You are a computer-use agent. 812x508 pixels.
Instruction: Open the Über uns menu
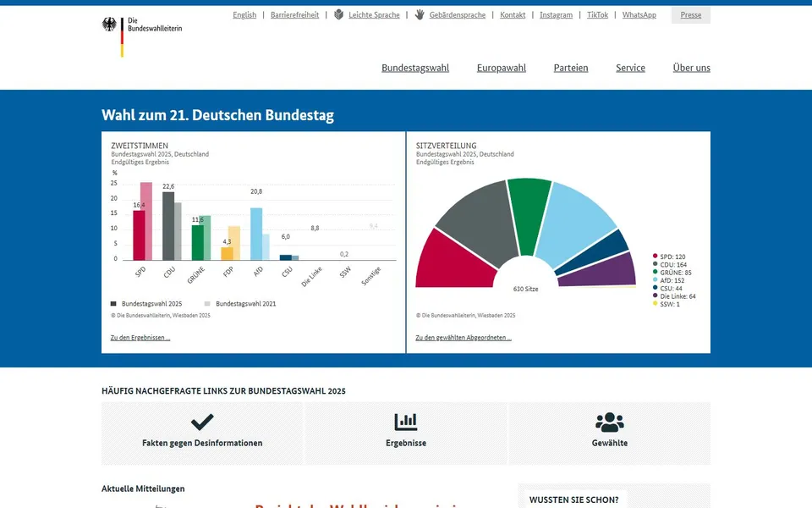691,68
